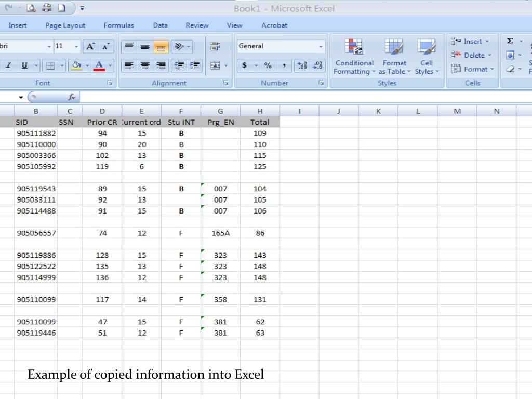The image size is (532, 399).
Task: Click the New document icon in quick access toolbar
Action: coord(61,8)
